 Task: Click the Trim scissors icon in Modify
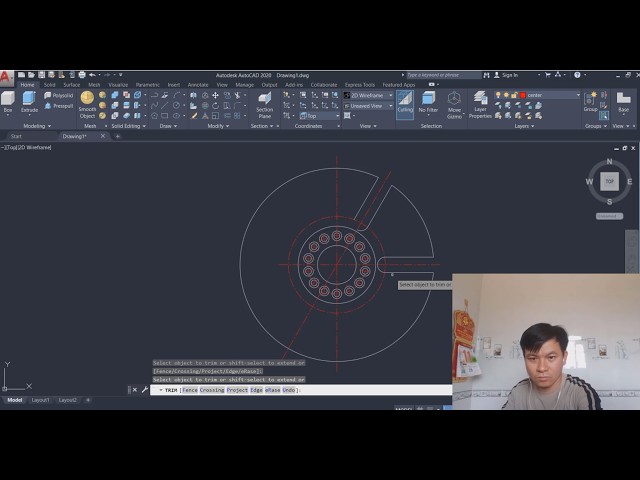[237, 95]
